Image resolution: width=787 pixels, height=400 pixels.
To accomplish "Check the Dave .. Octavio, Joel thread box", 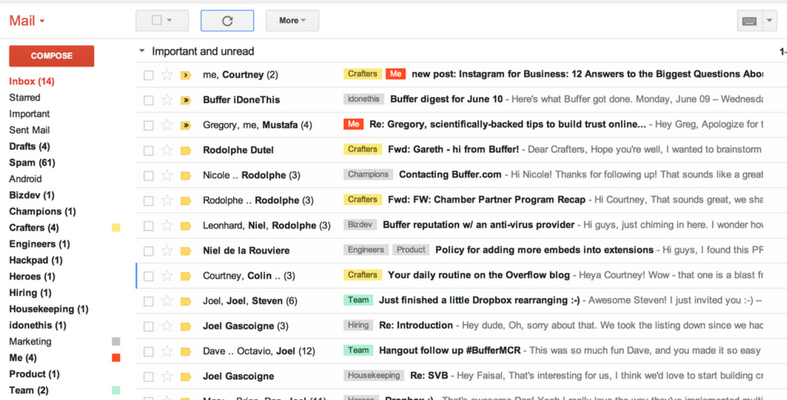I will pyautogui.click(x=149, y=351).
